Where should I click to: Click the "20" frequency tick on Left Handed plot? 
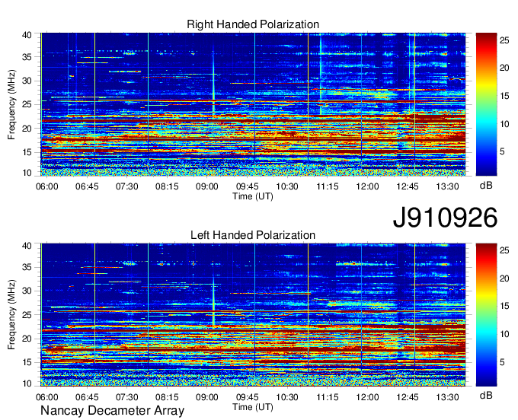27,339
